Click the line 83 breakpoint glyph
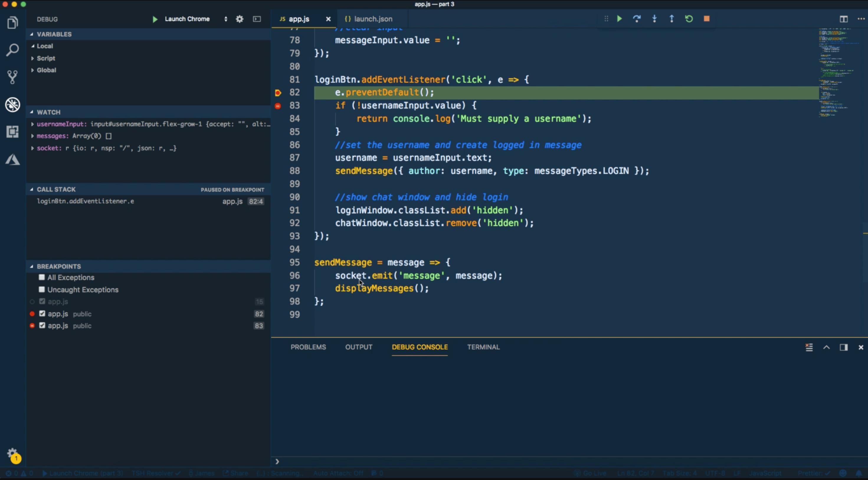Image resolution: width=868 pixels, height=480 pixels. tap(278, 106)
